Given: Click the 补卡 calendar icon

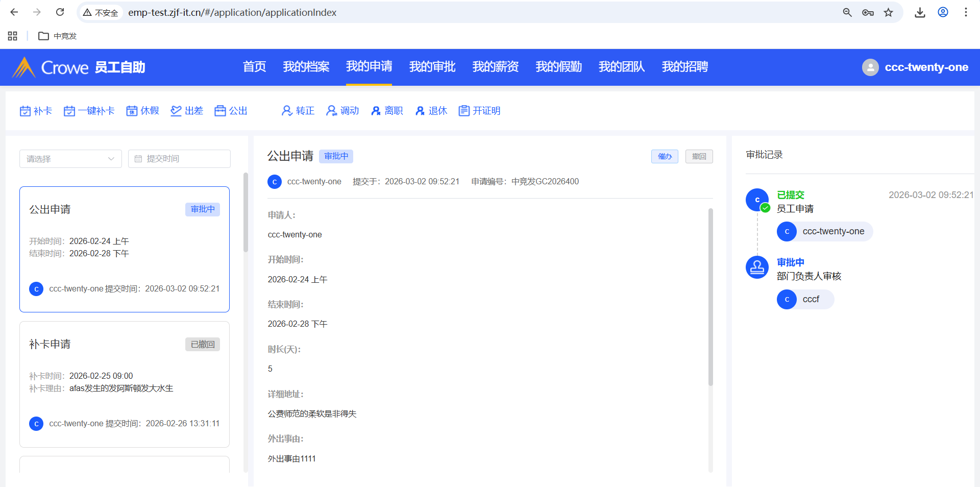Looking at the screenshot, I should (x=25, y=111).
